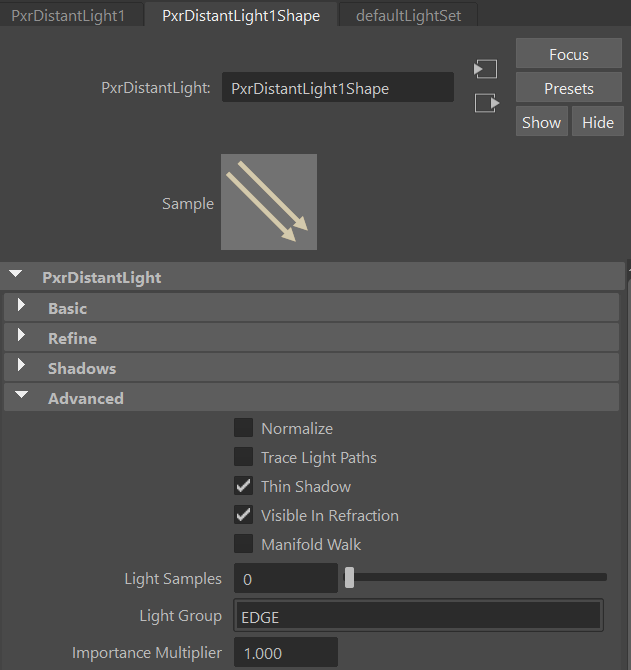The height and width of the screenshot is (670, 631).
Task: Click the Importance Multiplier value field
Action: [286, 652]
